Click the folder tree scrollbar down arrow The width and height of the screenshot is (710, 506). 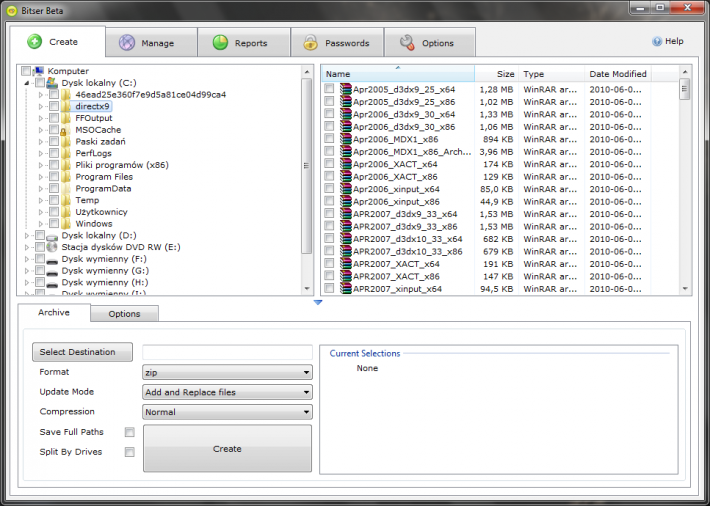pos(307,289)
